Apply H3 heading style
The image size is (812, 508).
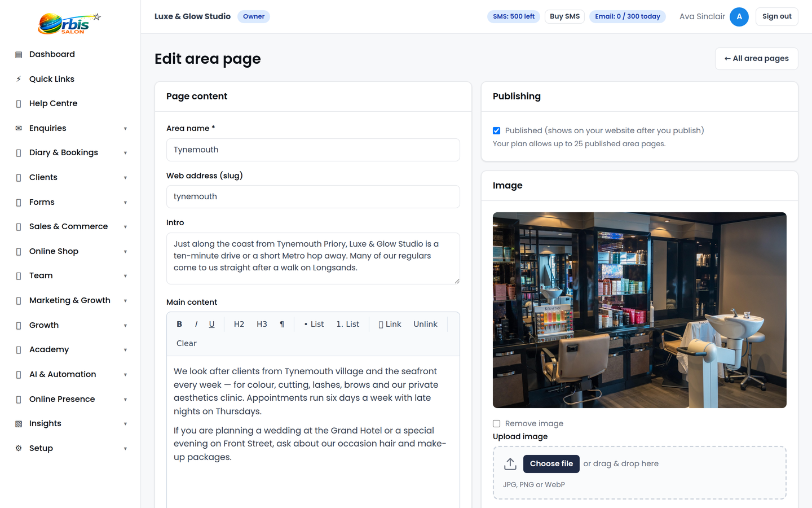(262, 324)
